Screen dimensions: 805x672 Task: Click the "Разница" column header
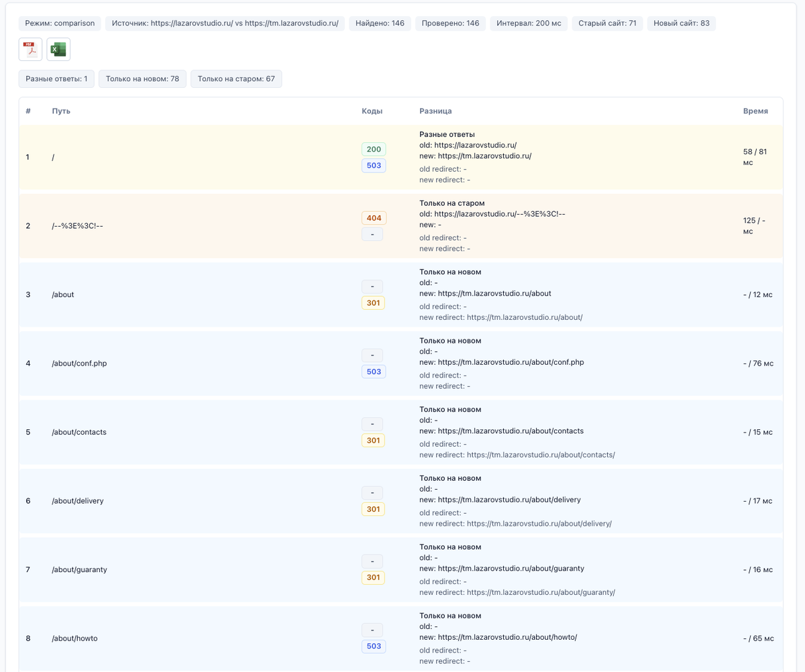435,111
